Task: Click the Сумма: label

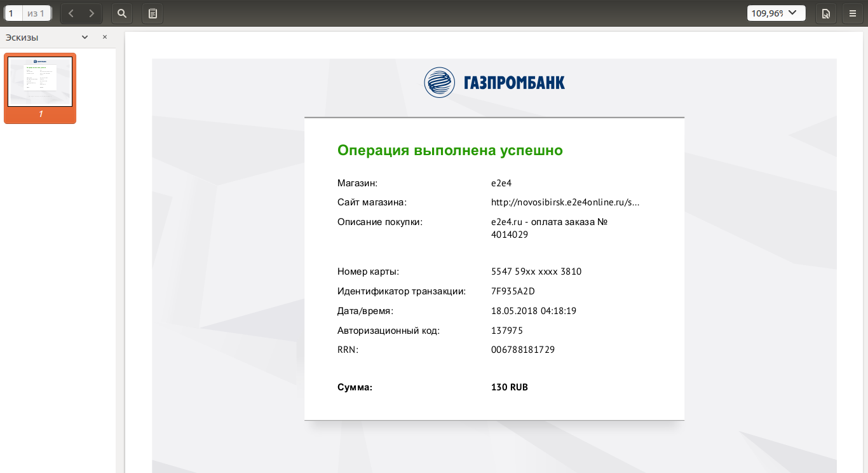Action: pos(355,387)
